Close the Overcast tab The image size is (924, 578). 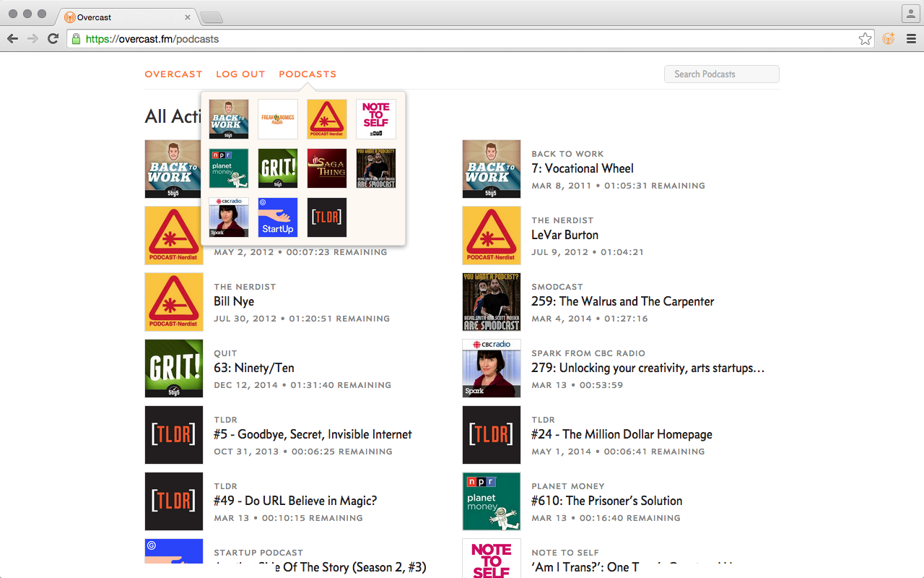pos(188,17)
